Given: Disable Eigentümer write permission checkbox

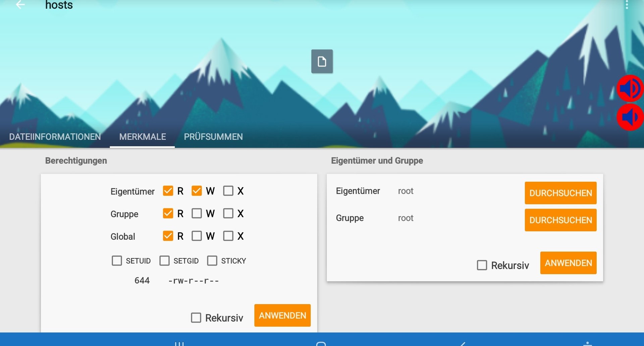Looking at the screenshot, I should tap(197, 191).
